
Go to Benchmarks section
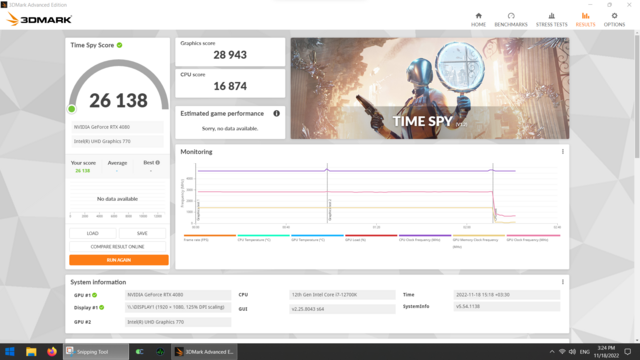[511, 19]
